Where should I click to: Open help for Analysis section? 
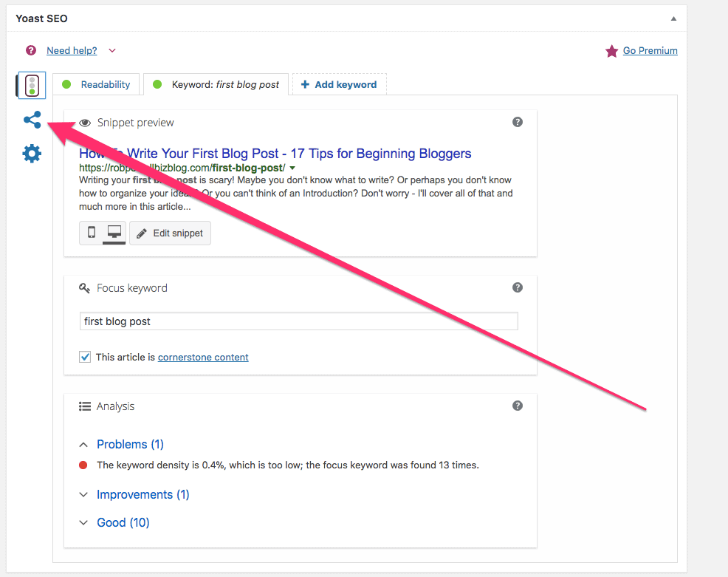[518, 406]
